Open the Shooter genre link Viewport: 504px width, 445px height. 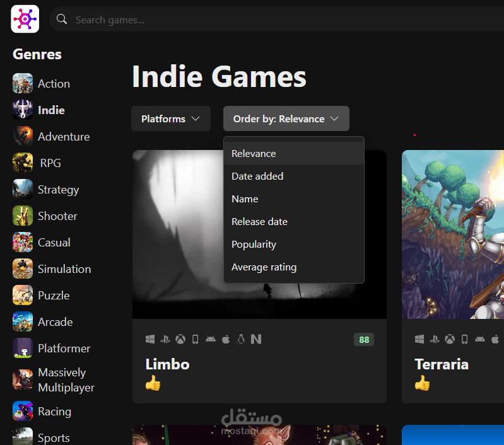pos(57,216)
